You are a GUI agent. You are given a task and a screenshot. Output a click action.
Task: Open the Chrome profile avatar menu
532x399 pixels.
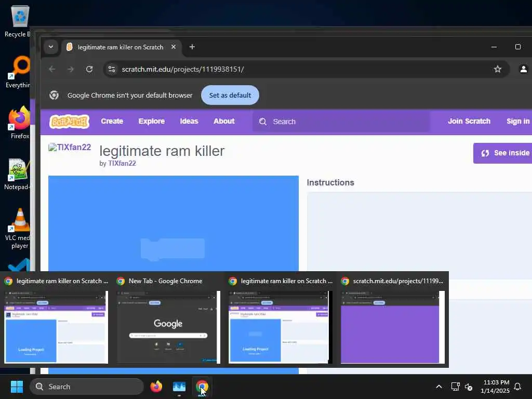click(x=524, y=69)
